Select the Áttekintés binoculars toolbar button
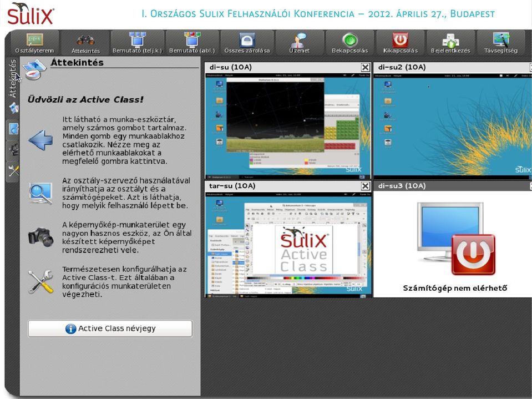The width and height of the screenshot is (532, 399). coord(85,43)
